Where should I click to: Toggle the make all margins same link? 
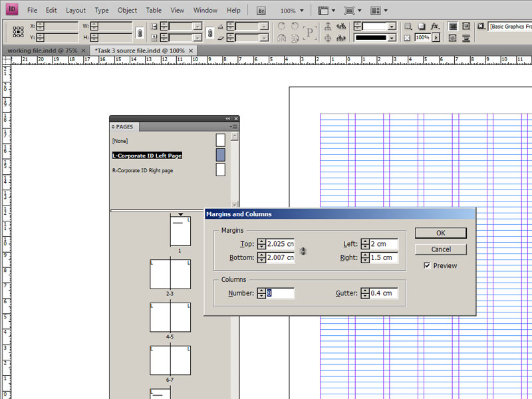tap(303, 251)
